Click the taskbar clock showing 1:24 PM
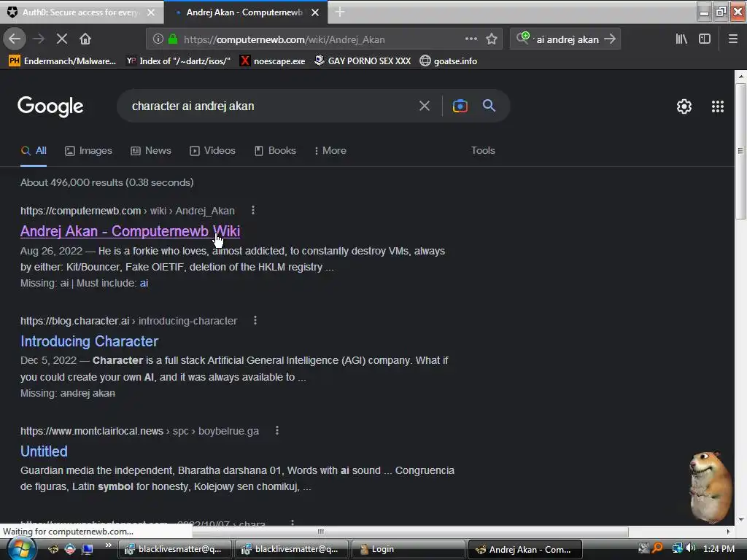This screenshot has height=560, width=747. coord(719,548)
